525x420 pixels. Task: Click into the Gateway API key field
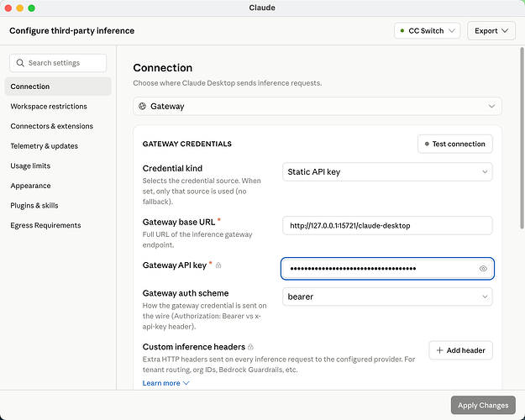tap(387, 269)
